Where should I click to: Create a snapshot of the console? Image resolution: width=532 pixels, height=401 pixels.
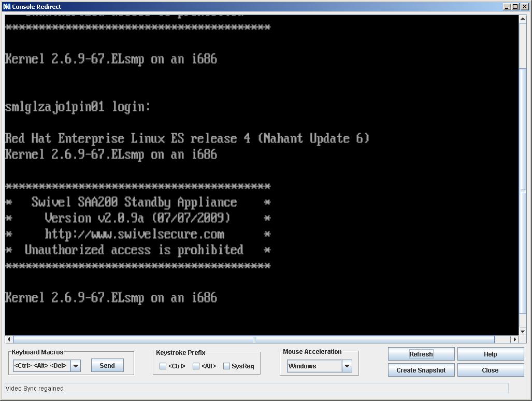click(x=421, y=370)
